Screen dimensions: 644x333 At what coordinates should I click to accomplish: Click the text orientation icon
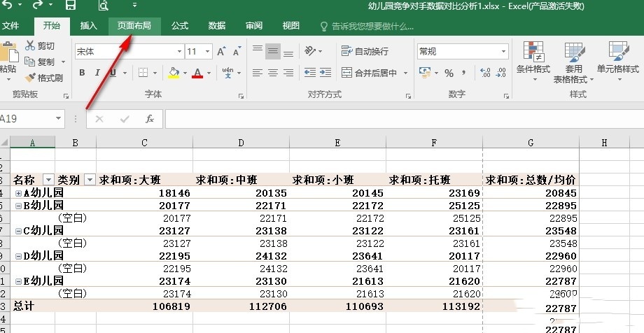310,51
